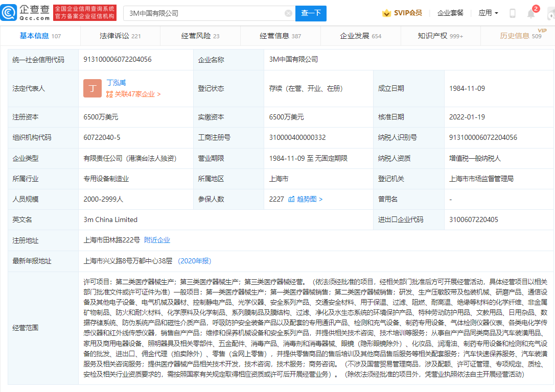Viewport: 555px width, 392px height.
Task: Select registration number 310000400000332
Action: click(297, 137)
